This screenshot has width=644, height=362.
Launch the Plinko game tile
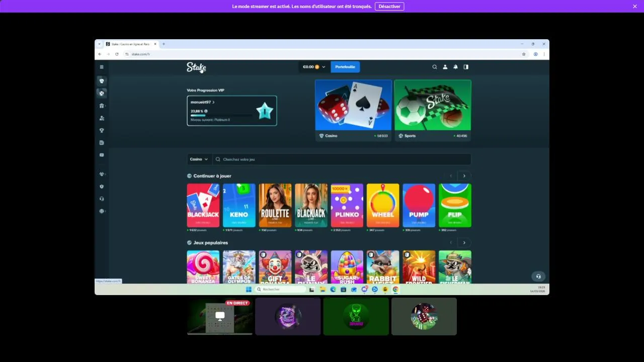point(347,205)
